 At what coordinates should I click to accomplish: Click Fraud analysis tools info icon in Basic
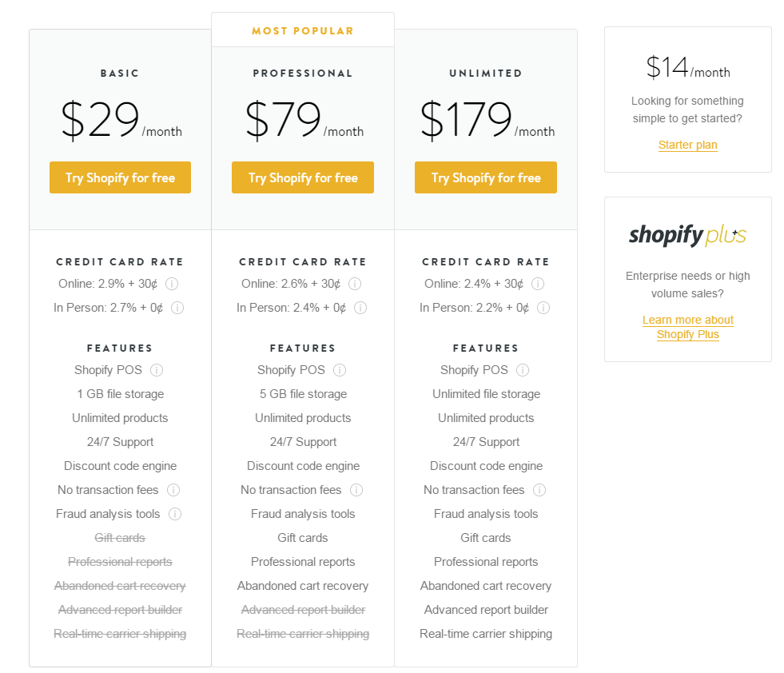pyautogui.click(x=175, y=514)
